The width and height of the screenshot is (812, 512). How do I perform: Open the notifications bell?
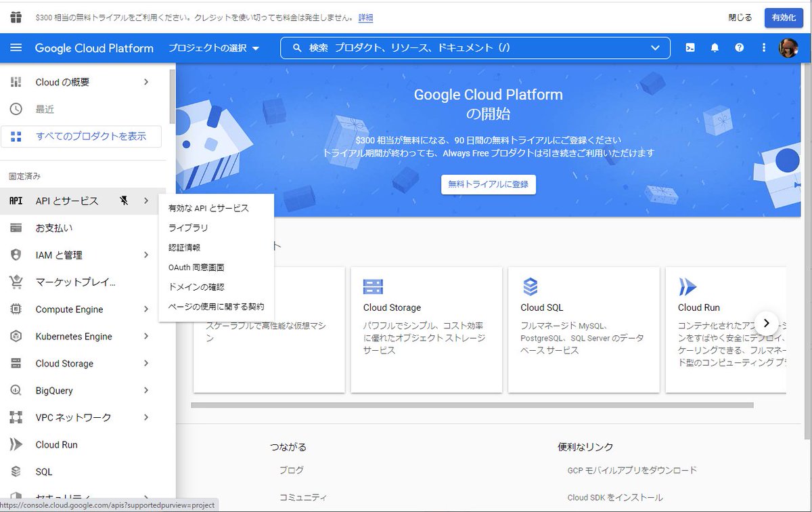(715, 48)
